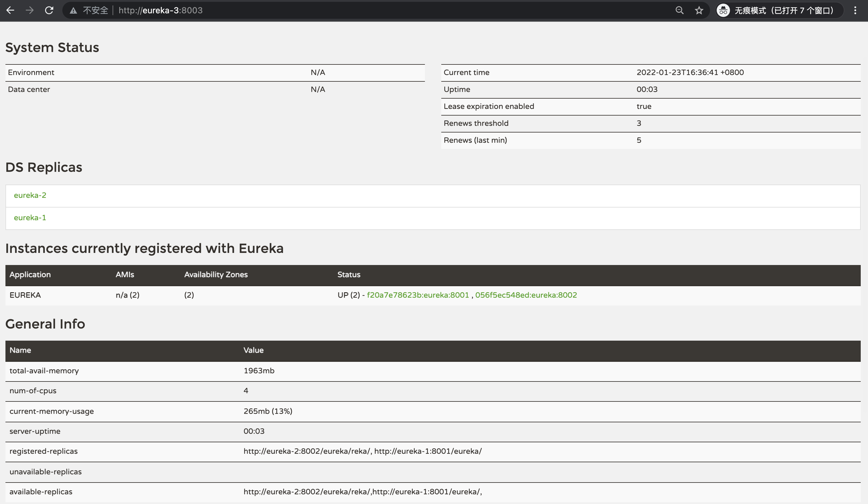Bookmark this page with the star icon
This screenshot has width=868, height=504.
click(x=699, y=10)
